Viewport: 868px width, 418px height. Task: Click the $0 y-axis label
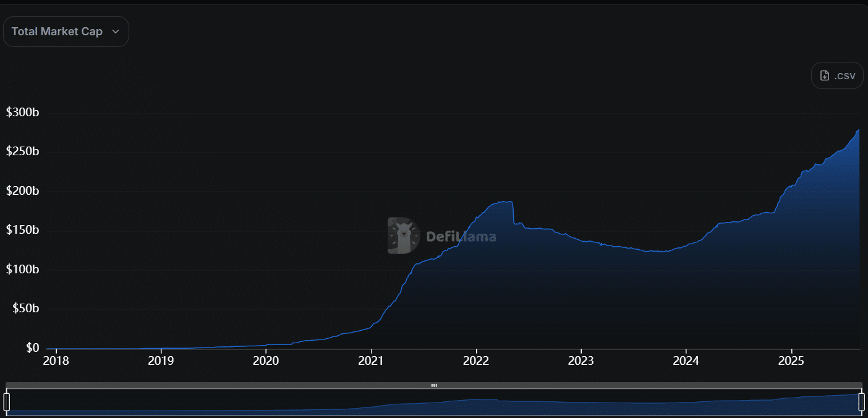pyautogui.click(x=32, y=348)
